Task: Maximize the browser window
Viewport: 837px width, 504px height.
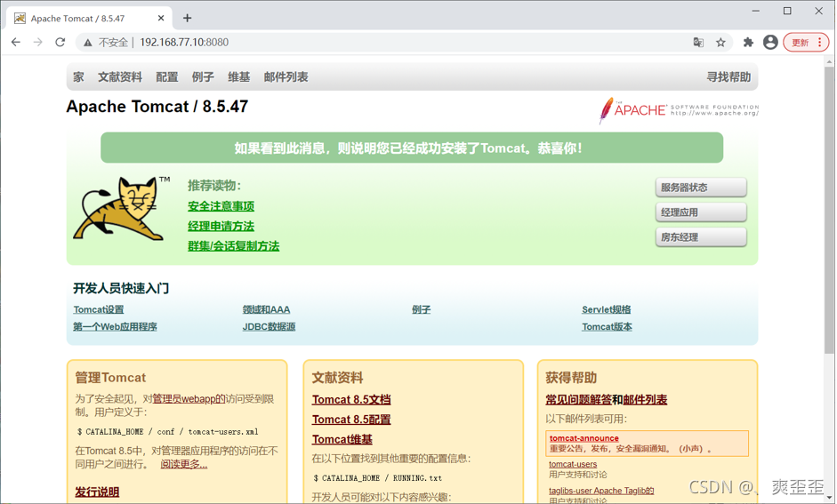Action: click(787, 11)
